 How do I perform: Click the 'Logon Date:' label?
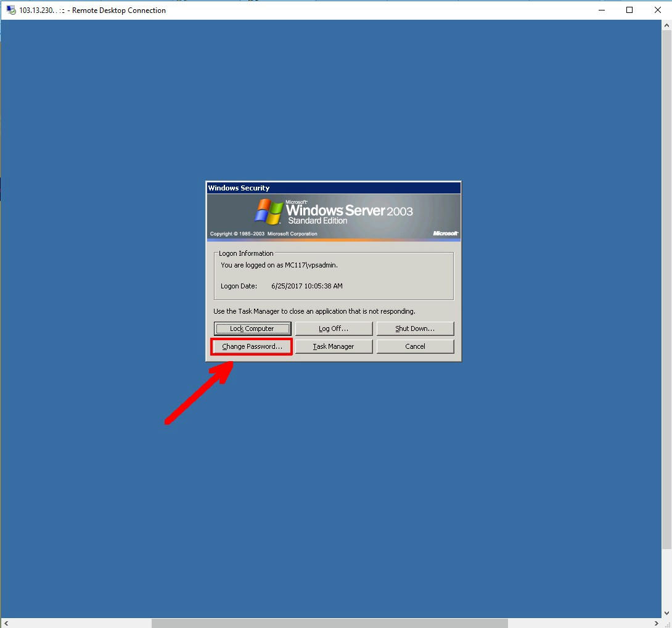(239, 286)
